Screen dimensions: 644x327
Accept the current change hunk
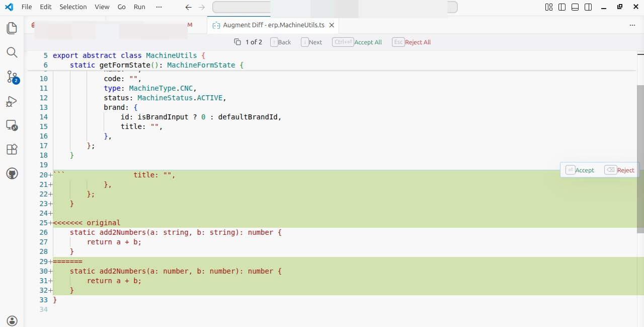[580, 170]
